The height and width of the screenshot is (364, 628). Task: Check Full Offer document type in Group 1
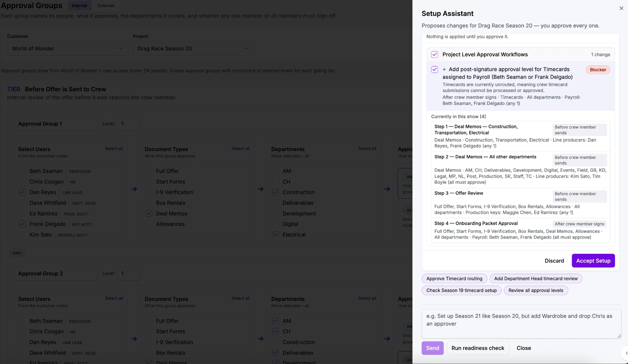(x=148, y=171)
